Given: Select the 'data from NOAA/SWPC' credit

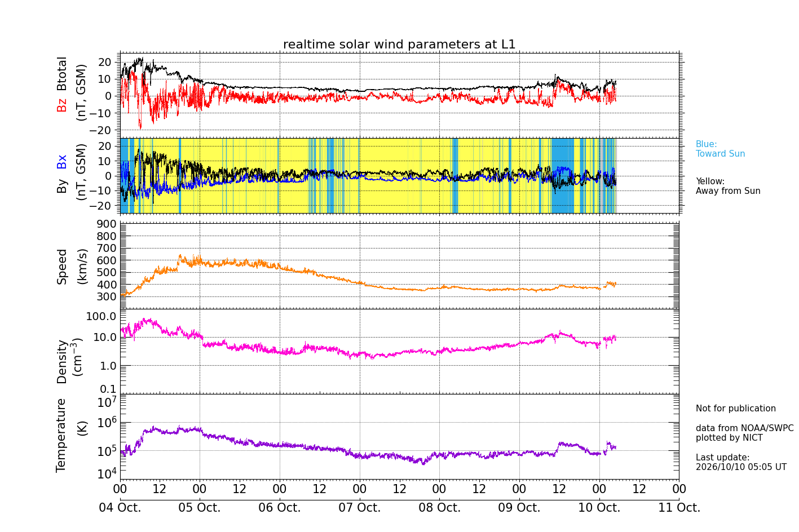Looking at the screenshot, I should tap(744, 428).
